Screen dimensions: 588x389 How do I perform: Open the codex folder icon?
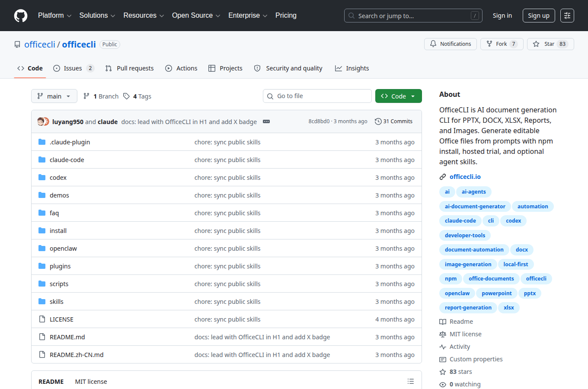42,178
